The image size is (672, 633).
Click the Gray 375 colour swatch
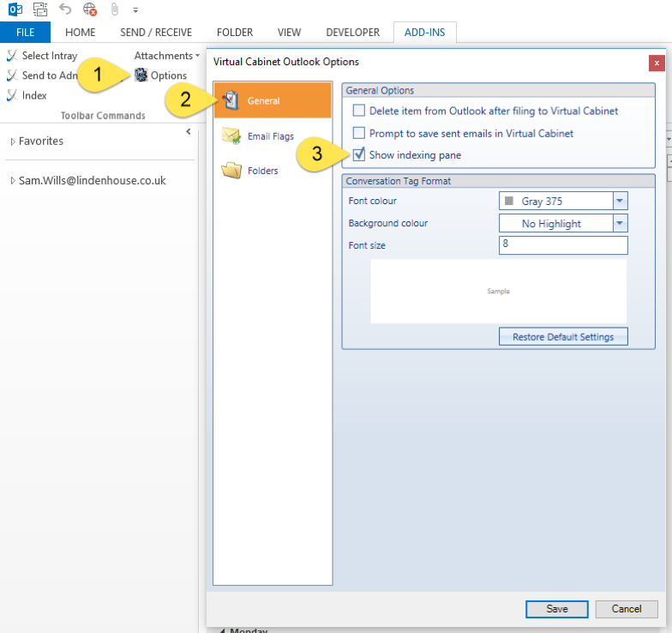click(x=509, y=201)
